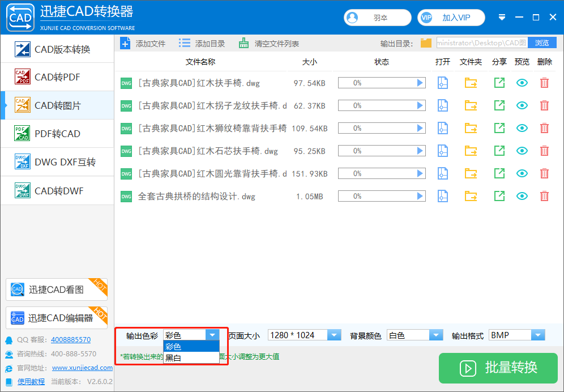Open file icon for 红木石芯扶手椅.dwg
564x392 pixels.
coord(442,151)
